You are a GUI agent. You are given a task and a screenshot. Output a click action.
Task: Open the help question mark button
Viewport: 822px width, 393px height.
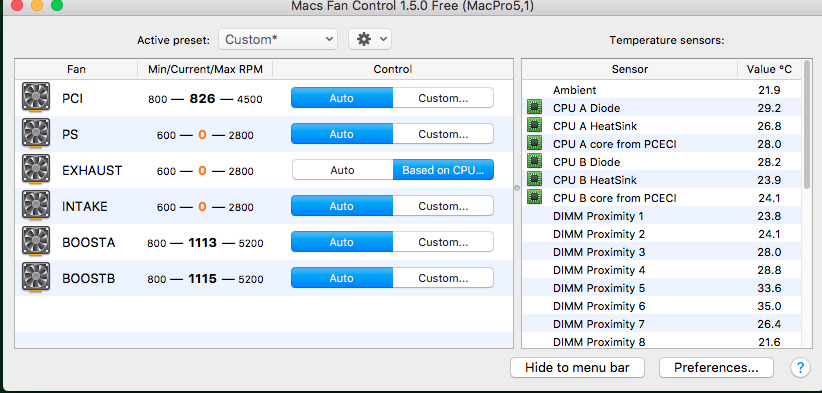tap(800, 367)
